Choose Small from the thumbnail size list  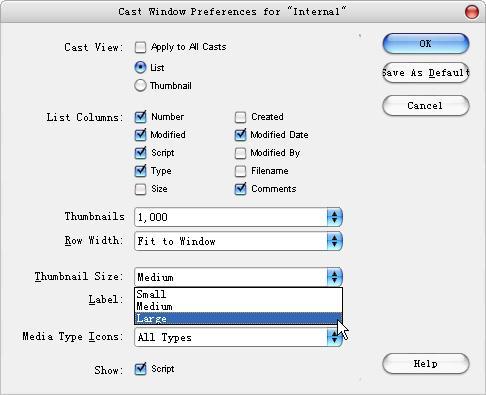[x=238, y=294]
